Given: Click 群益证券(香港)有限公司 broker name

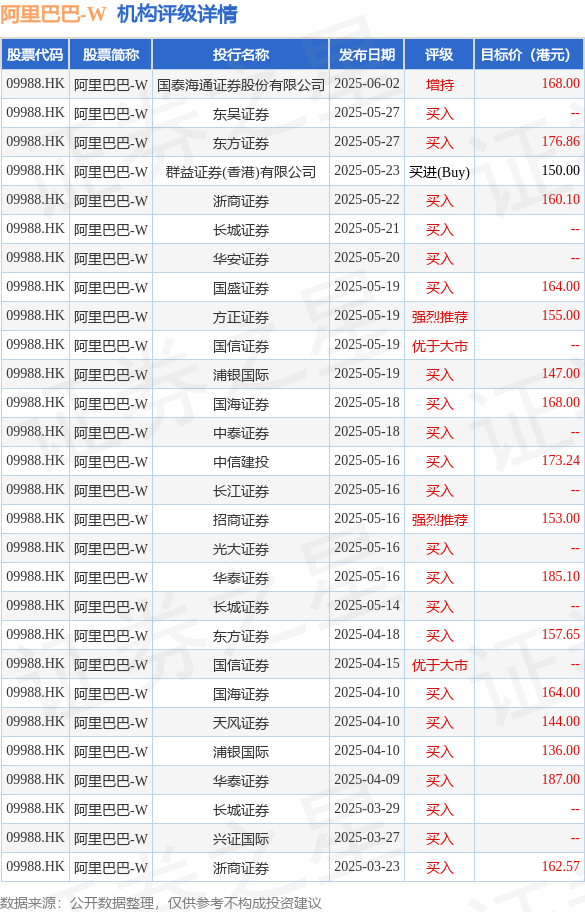Looking at the screenshot, I should [x=241, y=172].
